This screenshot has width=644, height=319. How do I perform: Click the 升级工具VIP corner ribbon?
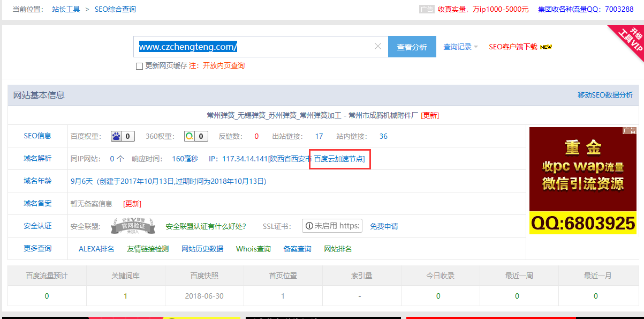630,39
